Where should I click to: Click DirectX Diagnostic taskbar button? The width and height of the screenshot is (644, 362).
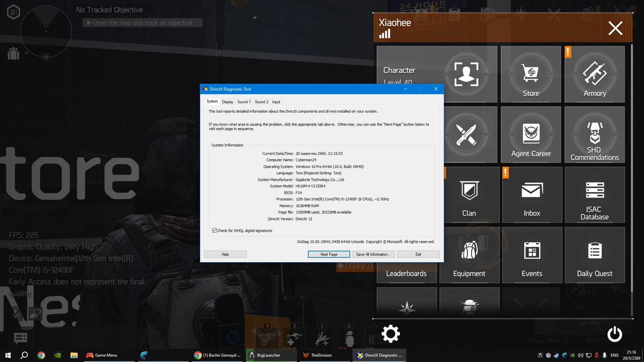click(378, 355)
